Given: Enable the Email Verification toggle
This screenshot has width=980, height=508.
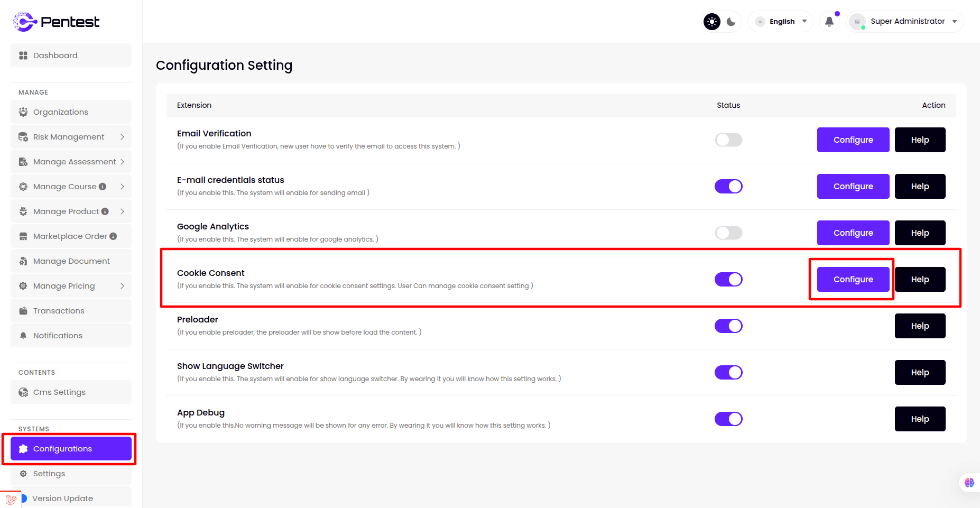Looking at the screenshot, I should pos(728,140).
